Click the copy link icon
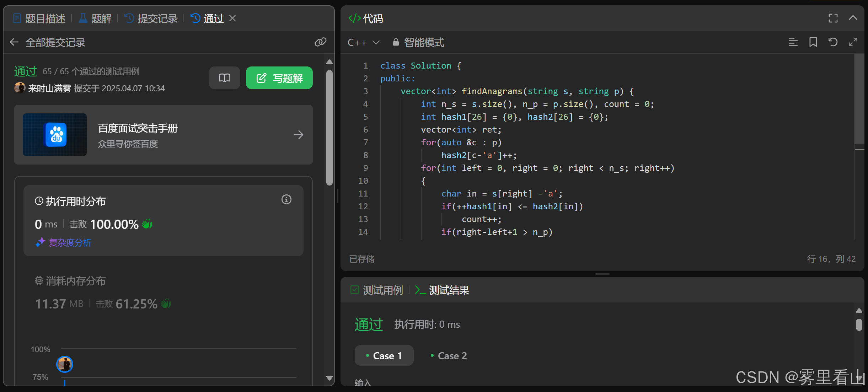868x392 pixels. coord(320,42)
